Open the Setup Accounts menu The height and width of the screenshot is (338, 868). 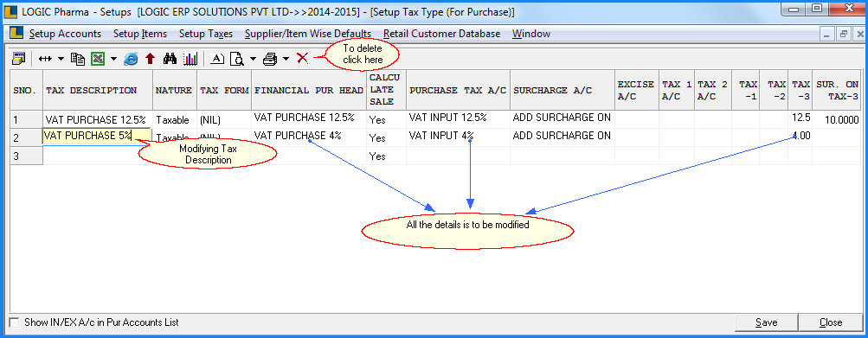(x=65, y=34)
